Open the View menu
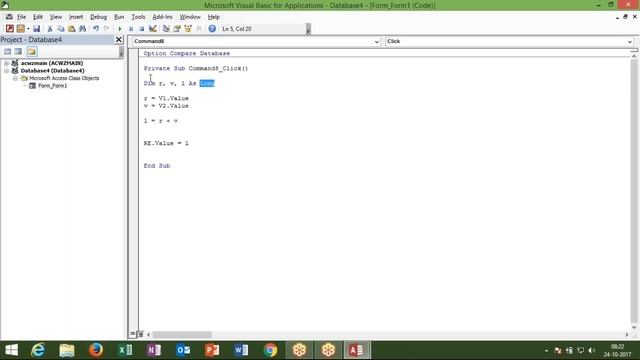The image size is (640, 360). (56, 17)
